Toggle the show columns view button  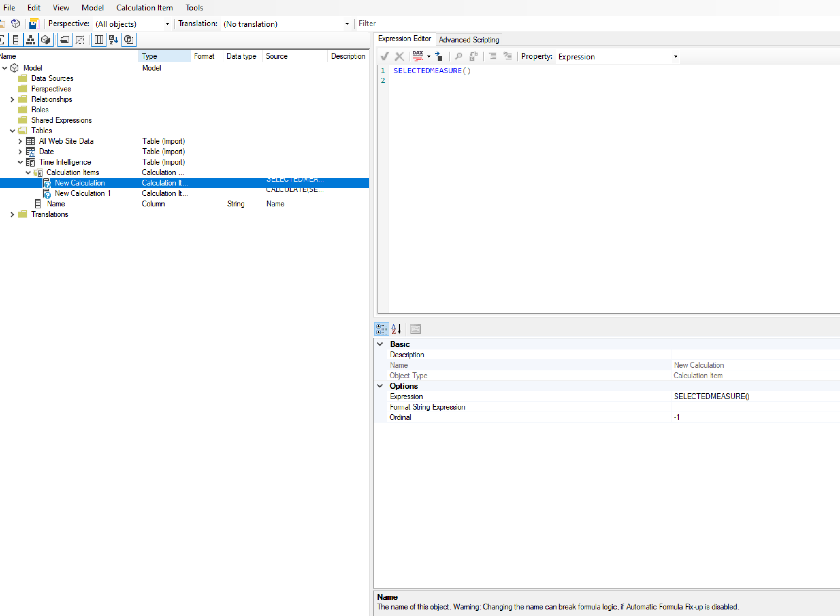point(98,40)
